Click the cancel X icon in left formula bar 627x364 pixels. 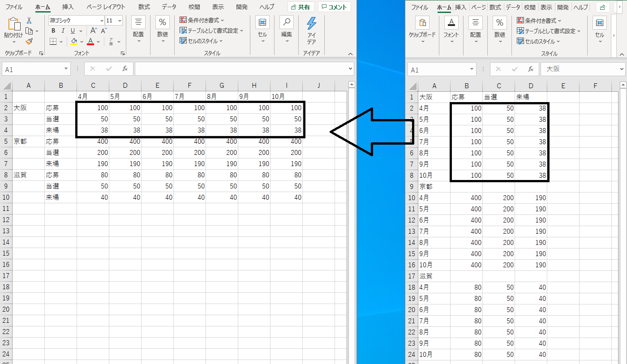[x=93, y=69]
